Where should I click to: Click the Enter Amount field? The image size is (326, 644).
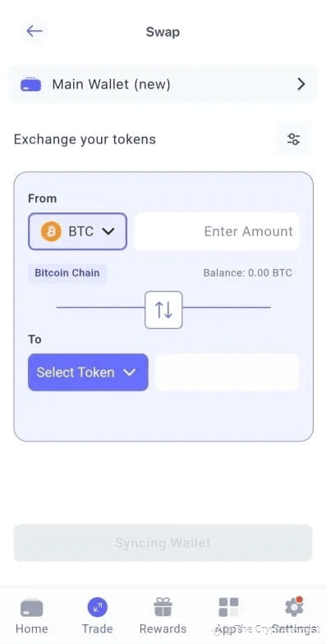coord(217,231)
